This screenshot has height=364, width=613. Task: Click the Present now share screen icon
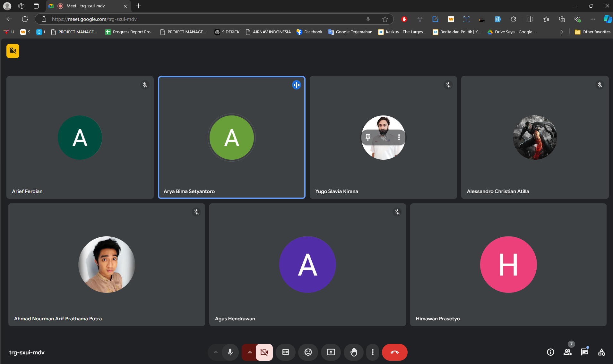(x=331, y=352)
